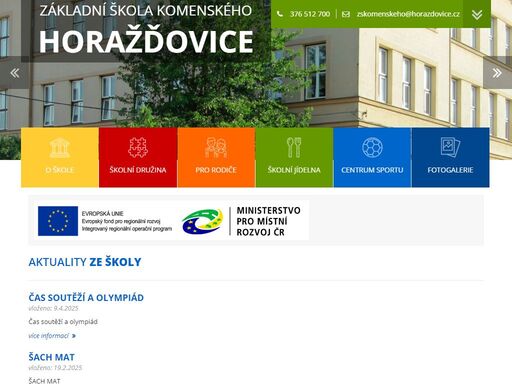Viewport: 512px width, 384px height.
Task: Go to previous slide with left arrows
Action: pos(15,73)
